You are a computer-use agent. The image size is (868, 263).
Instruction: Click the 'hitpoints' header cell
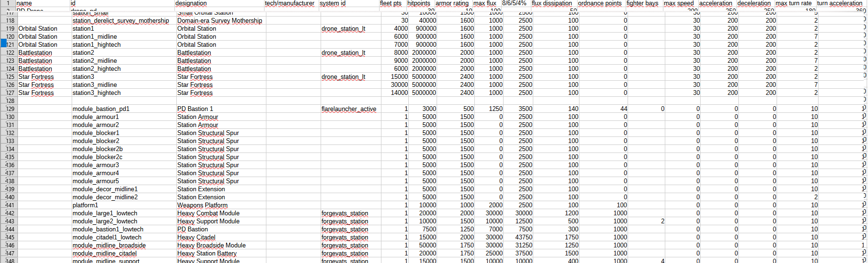click(421, 3)
